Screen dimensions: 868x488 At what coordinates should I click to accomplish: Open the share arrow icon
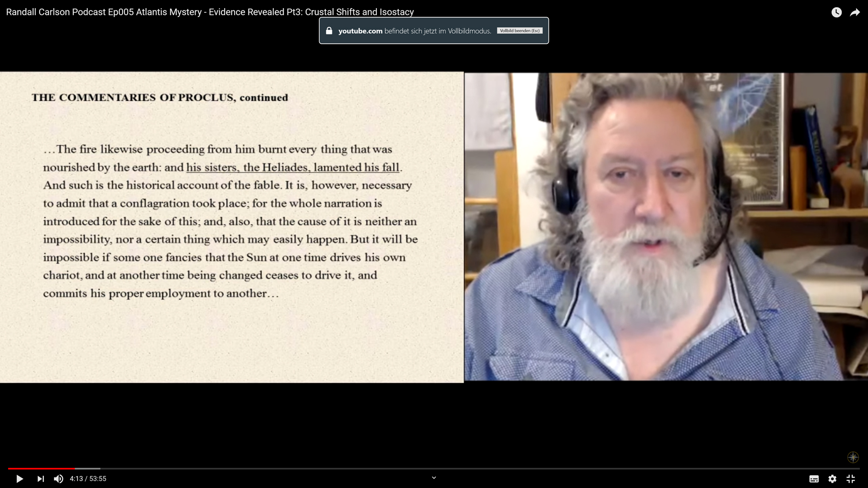tap(855, 12)
